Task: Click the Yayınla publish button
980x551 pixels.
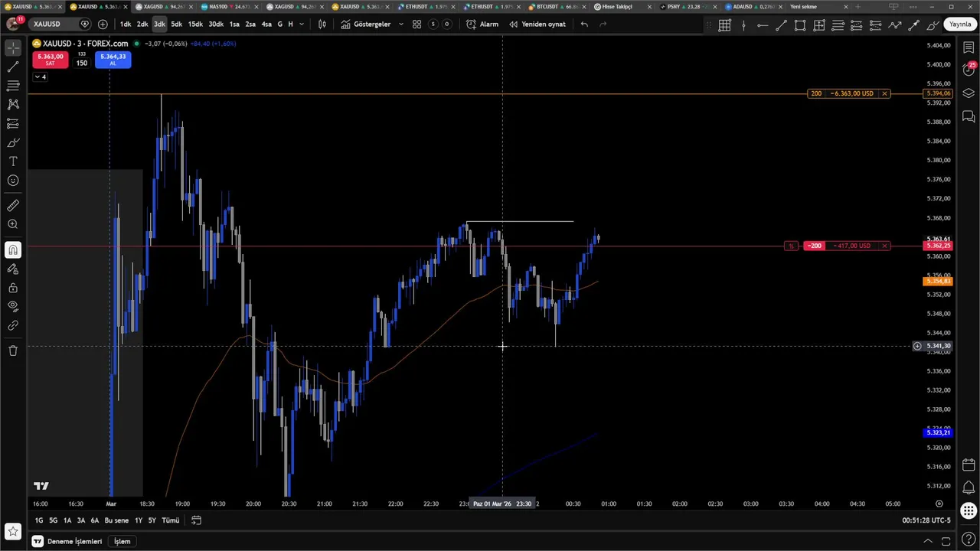Action: (960, 24)
